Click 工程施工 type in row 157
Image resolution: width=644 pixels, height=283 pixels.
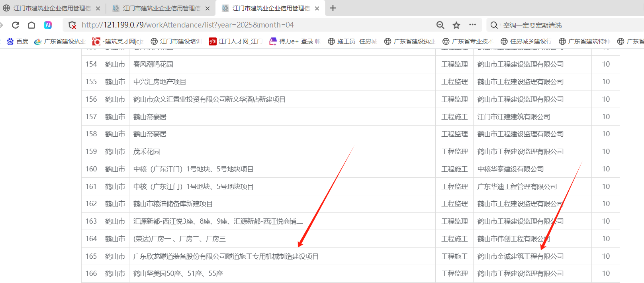[454, 117]
